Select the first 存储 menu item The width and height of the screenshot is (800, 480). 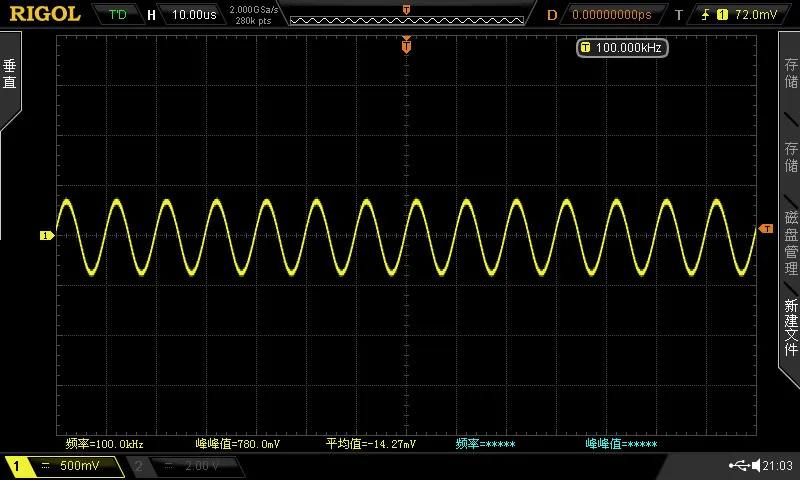click(791, 72)
